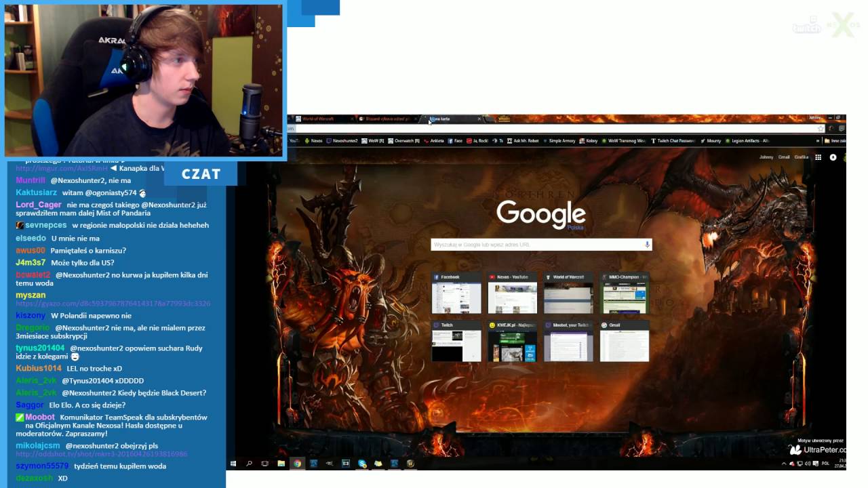
Task: Open File Explorer from the taskbar
Action: click(281, 464)
